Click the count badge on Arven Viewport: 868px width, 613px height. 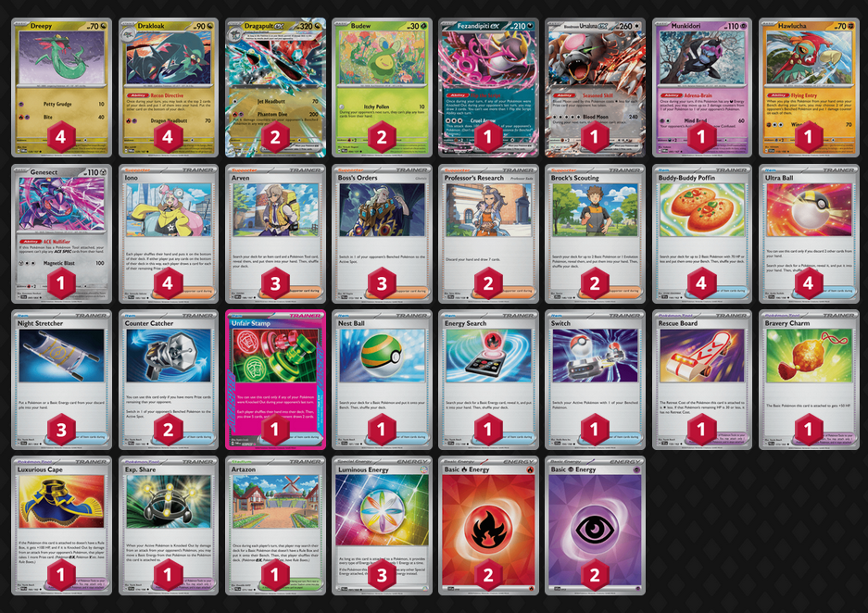tap(275, 283)
